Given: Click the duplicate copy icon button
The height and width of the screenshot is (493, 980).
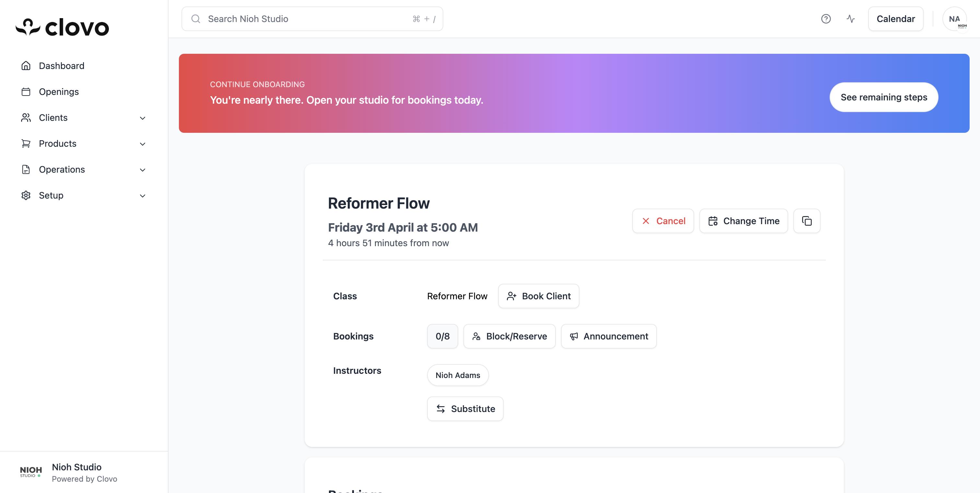Looking at the screenshot, I should pos(807,221).
